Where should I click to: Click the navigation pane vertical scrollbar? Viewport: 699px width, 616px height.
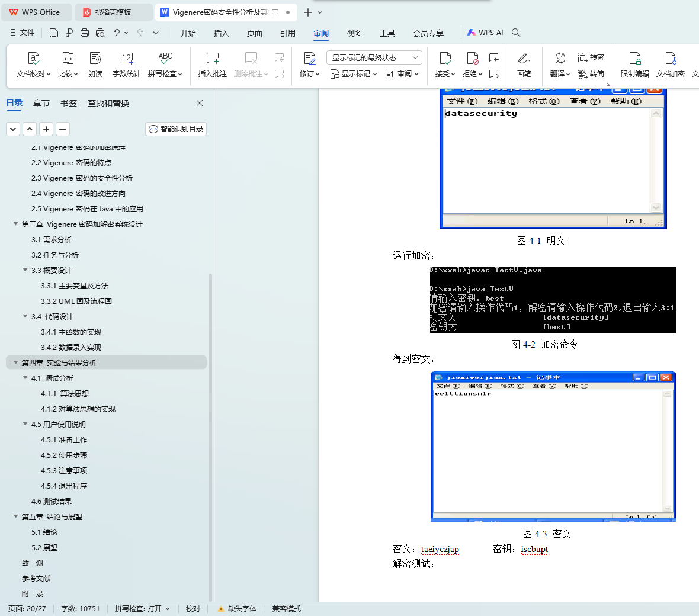point(210,437)
